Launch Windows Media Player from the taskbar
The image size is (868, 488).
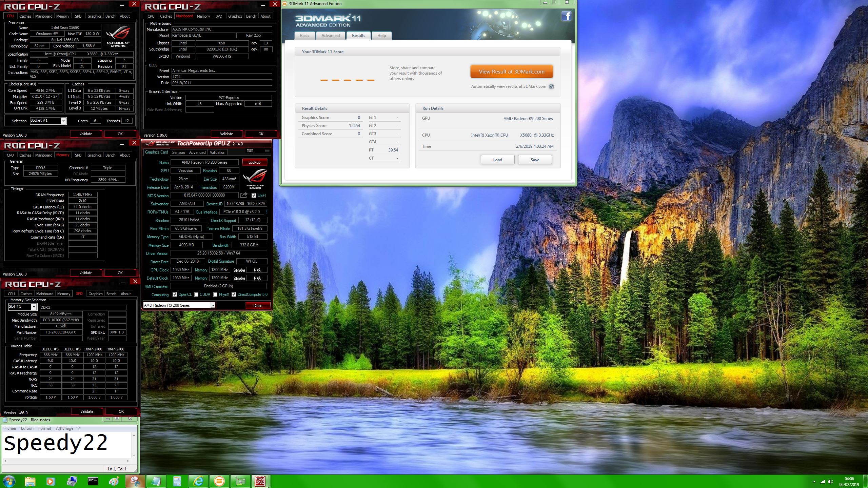51,481
